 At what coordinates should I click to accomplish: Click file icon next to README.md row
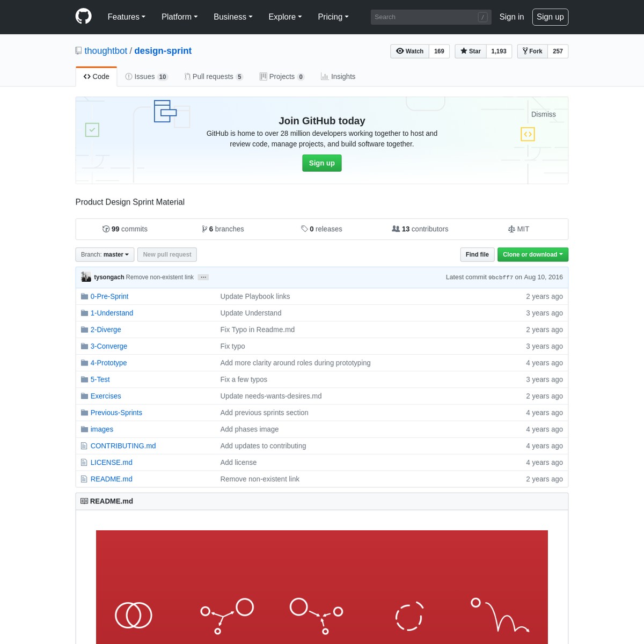coord(84,479)
